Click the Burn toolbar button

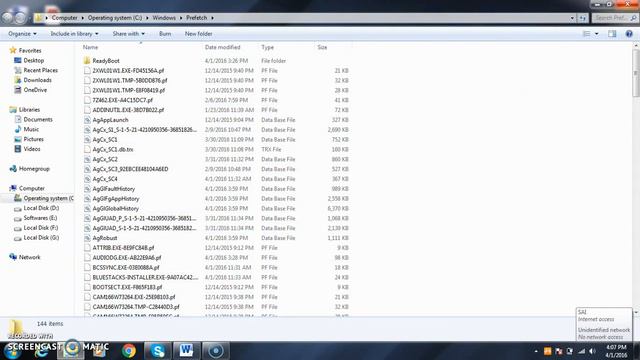[165, 34]
